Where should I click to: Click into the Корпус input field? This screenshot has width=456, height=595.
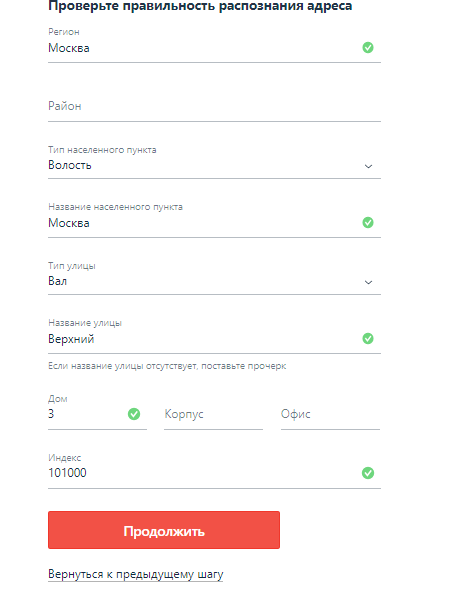(213, 414)
